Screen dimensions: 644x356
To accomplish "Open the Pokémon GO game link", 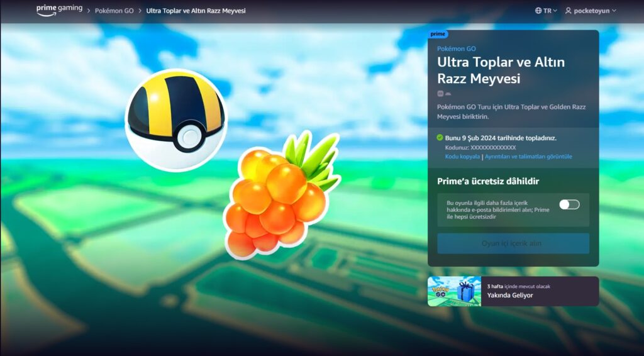I will pos(457,48).
